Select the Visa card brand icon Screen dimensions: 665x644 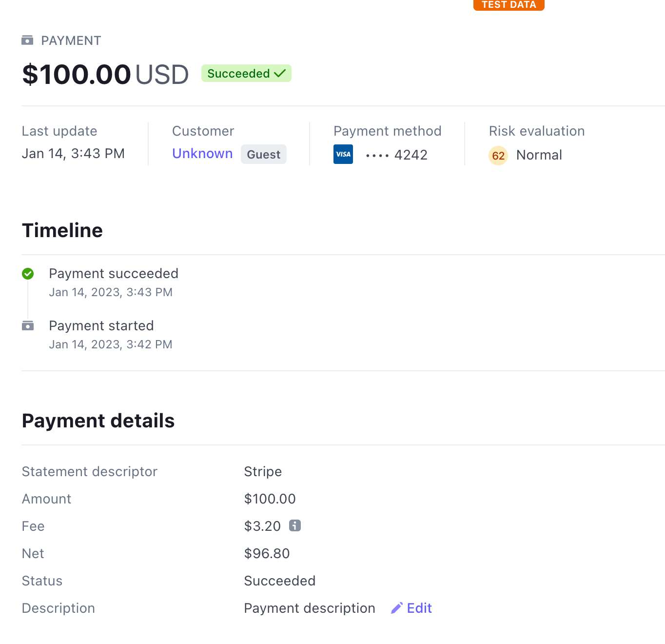click(x=343, y=154)
